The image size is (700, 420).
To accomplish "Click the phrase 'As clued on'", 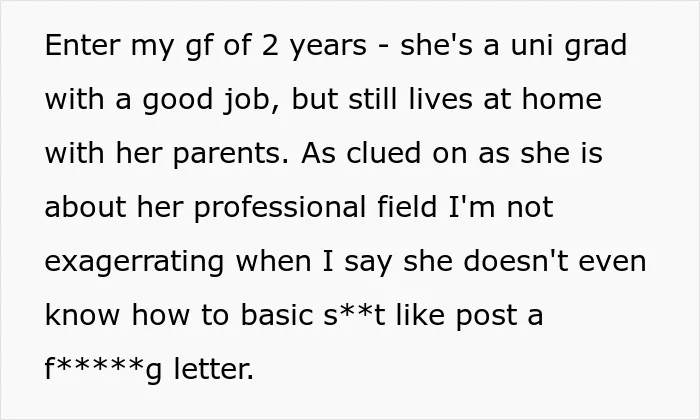I will (x=383, y=153).
